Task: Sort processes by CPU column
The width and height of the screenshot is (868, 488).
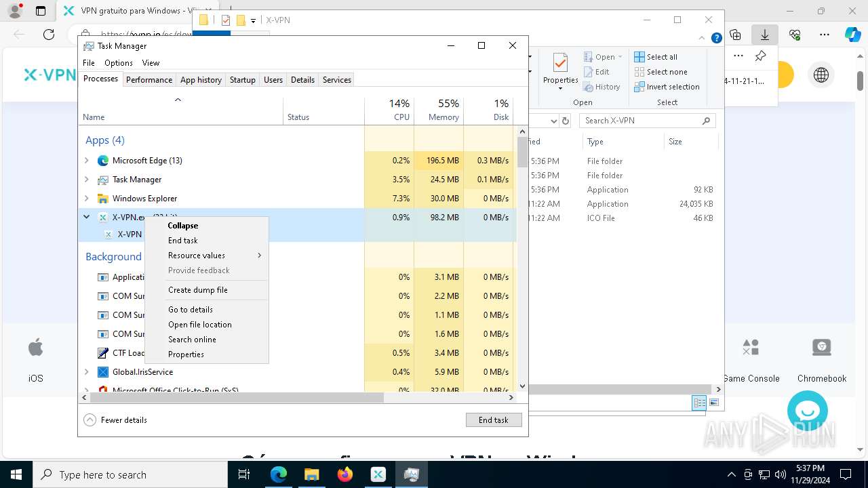Action: (389, 110)
